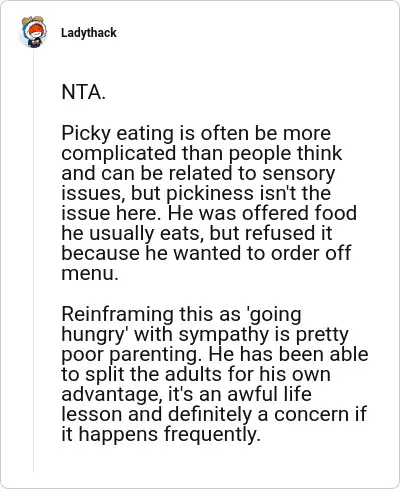Click the 'NTA.' verdict text
Viewport: 400px width, 489px height.
tap(83, 92)
